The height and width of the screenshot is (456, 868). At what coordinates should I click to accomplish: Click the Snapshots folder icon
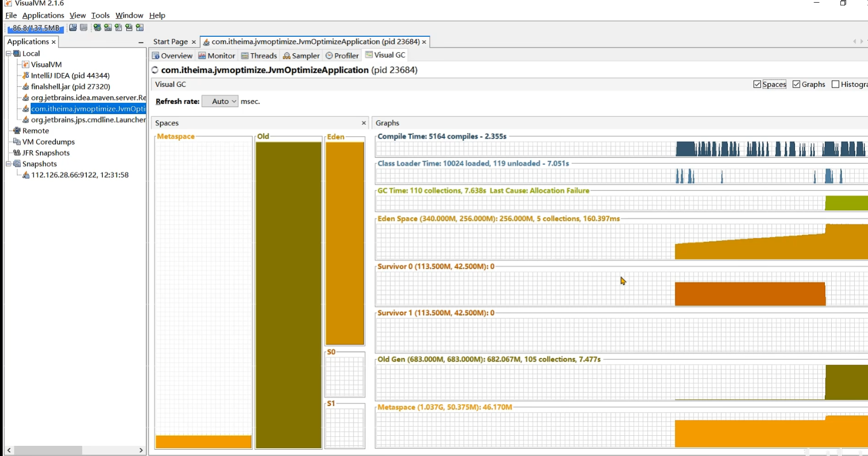tap(17, 164)
